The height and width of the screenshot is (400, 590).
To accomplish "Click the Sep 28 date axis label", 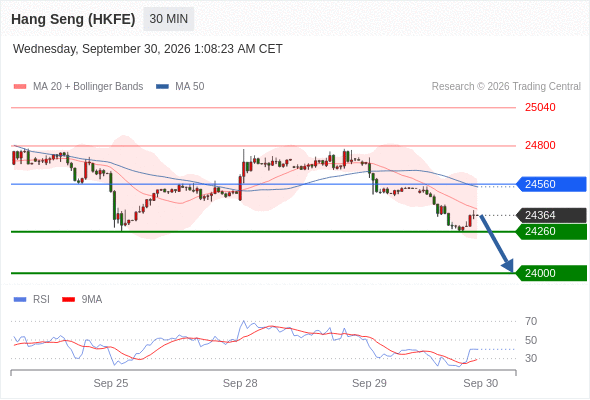I will coord(240,383).
